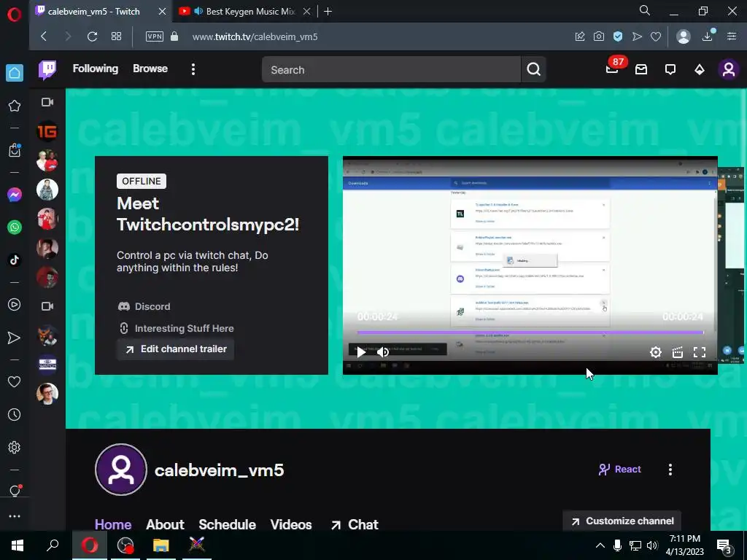Image resolution: width=747 pixels, height=560 pixels.
Task: Click Customize channel button
Action: pyautogui.click(x=622, y=521)
